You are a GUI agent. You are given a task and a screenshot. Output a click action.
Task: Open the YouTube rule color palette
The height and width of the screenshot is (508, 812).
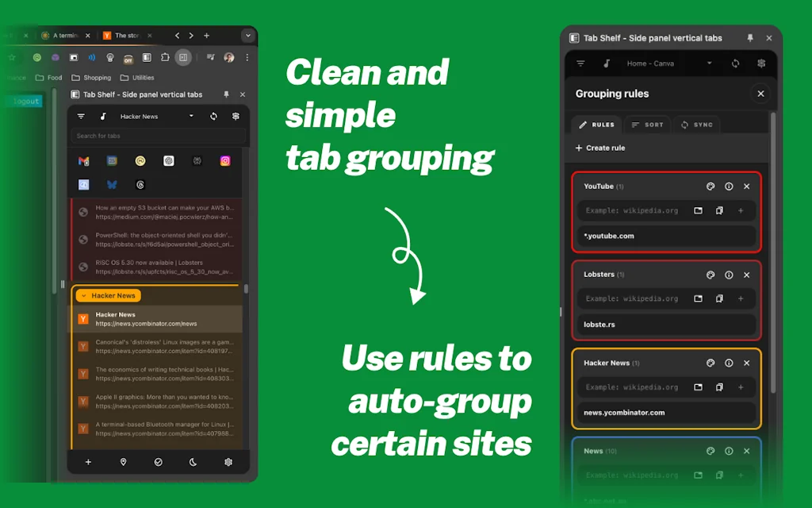(x=710, y=187)
